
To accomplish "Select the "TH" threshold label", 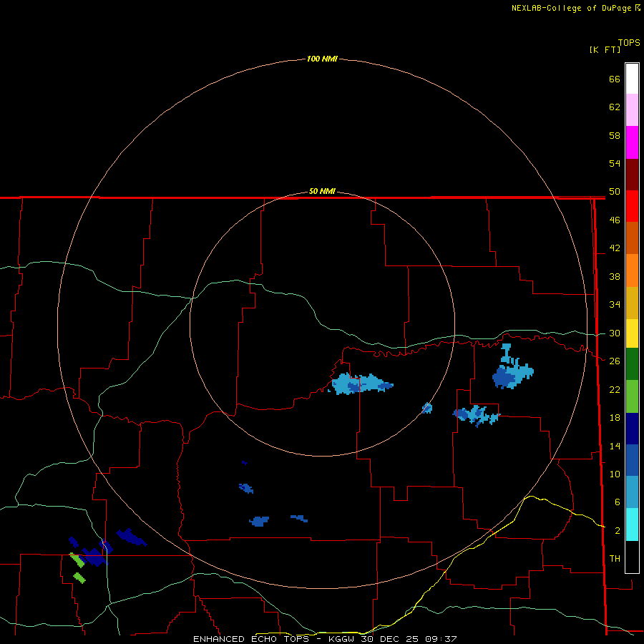I will [615, 559].
